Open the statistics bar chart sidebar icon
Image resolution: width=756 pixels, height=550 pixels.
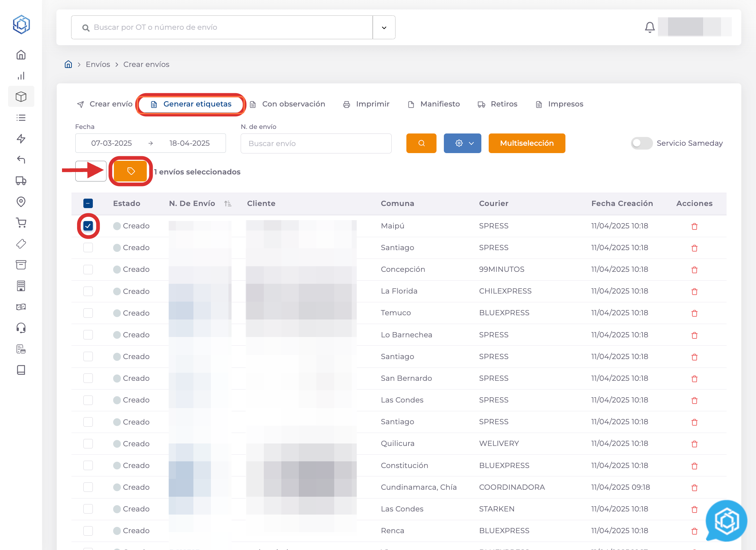(x=21, y=76)
